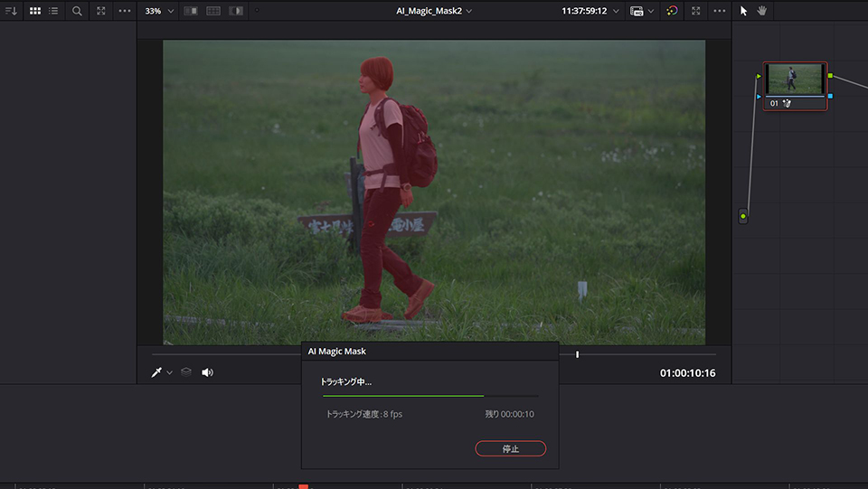Open the AI_Magic_Mask2 clip name dropdown
This screenshot has height=489, width=868.
pos(434,11)
